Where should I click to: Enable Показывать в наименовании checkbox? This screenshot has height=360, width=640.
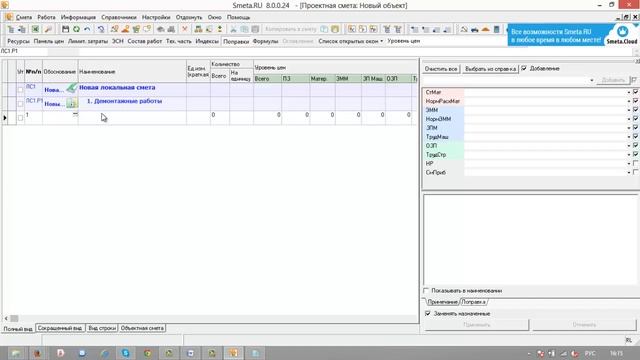coord(426,291)
